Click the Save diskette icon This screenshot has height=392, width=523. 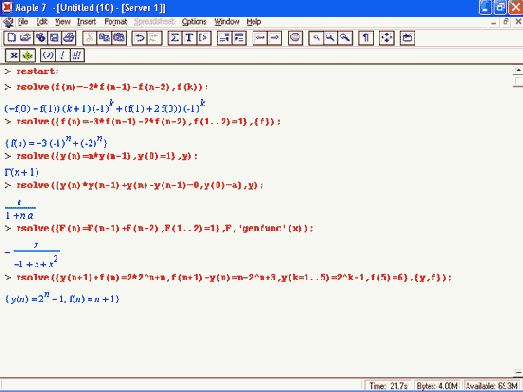click(x=54, y=38)
